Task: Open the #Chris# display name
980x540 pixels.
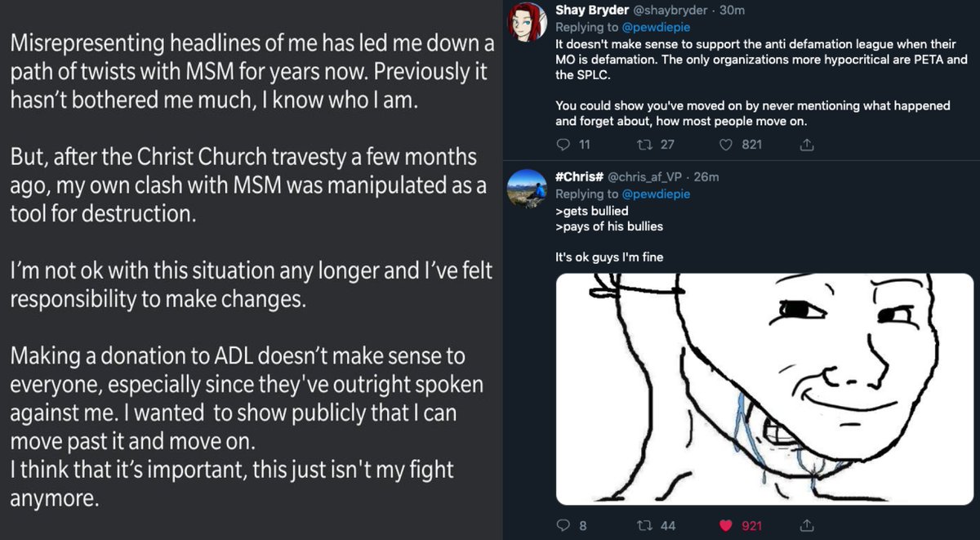Action: point(580,177)
